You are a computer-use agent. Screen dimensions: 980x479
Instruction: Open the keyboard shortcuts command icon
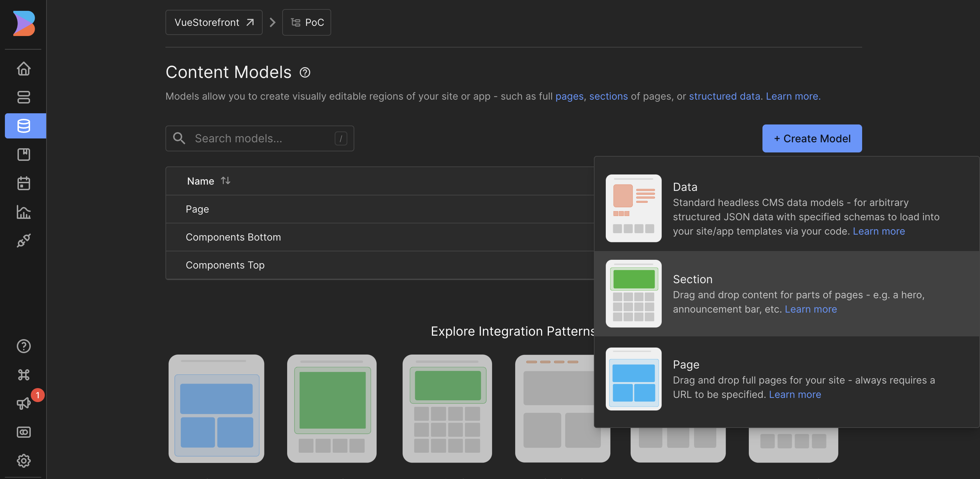pos(23,375)
